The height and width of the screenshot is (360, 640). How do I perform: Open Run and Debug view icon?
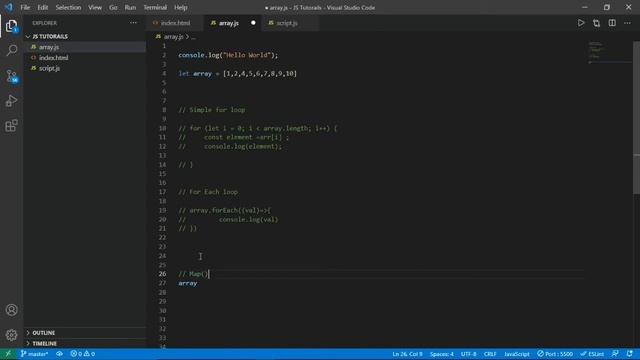[x=11, y=100]
